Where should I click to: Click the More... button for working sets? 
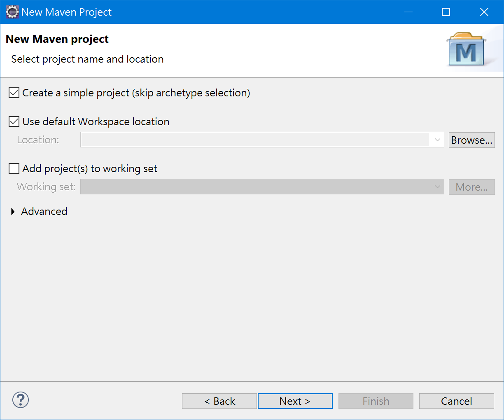point(471,187)
